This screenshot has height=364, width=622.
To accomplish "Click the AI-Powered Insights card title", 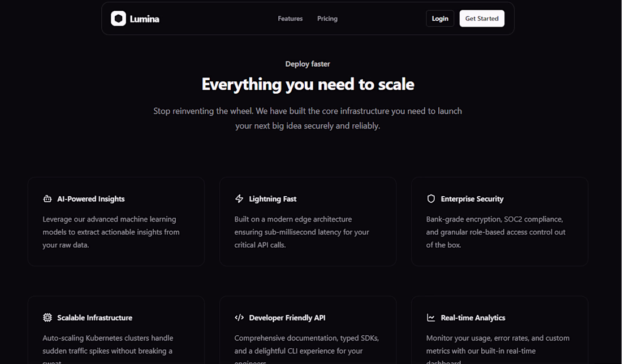I will click(91, 199).
